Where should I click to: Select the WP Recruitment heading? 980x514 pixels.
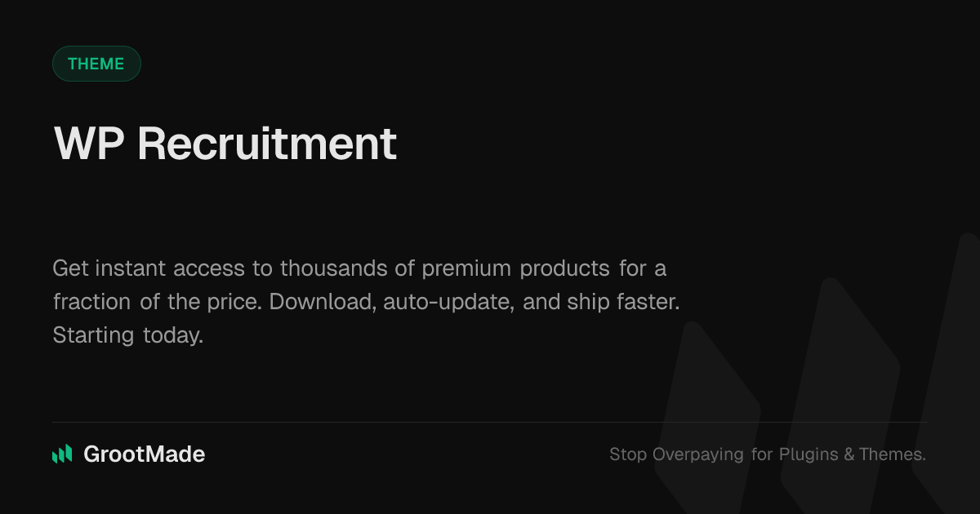pos(225,144)
